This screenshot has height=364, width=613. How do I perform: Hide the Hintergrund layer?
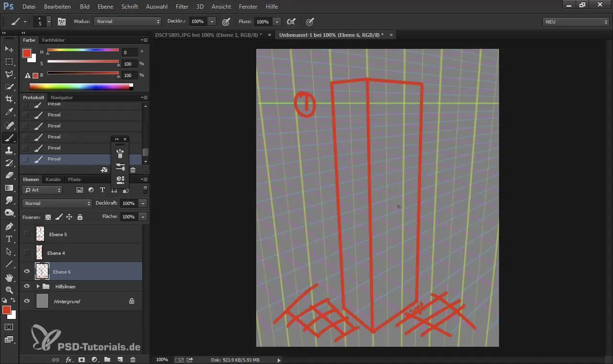click(27, 301)
